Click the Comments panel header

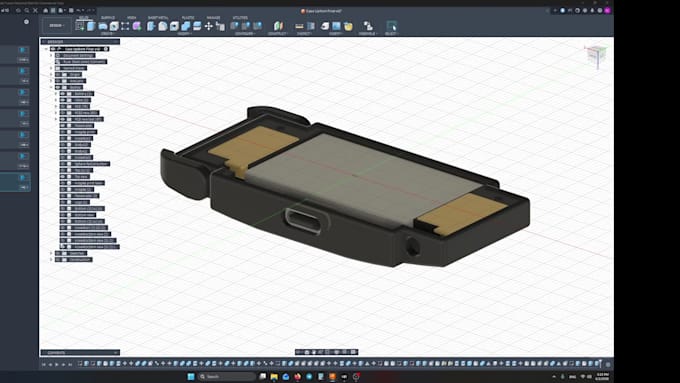(x=80, y=353)
